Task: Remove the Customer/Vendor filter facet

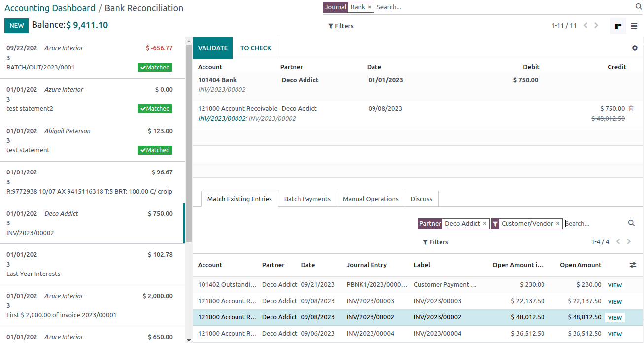Action: [558, 223]
